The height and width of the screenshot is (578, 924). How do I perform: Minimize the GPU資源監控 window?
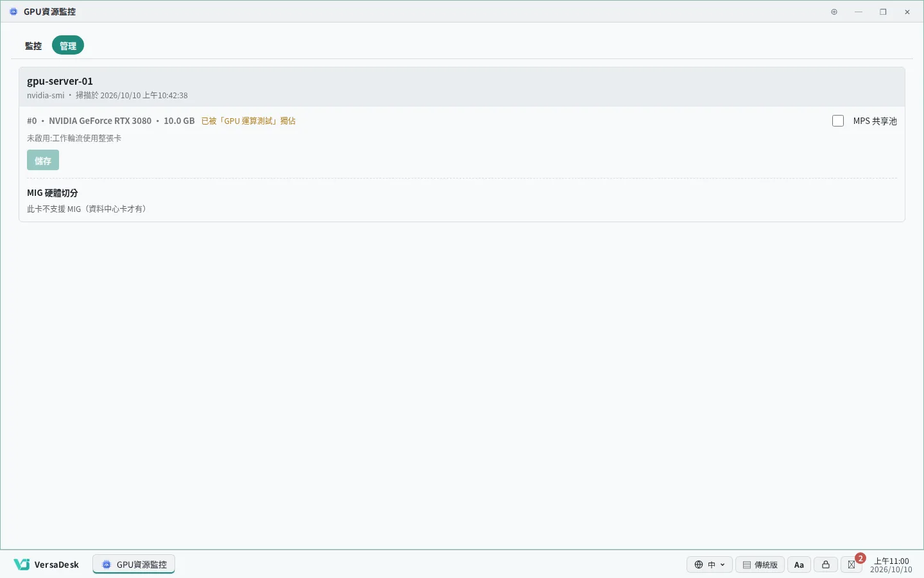859,12
